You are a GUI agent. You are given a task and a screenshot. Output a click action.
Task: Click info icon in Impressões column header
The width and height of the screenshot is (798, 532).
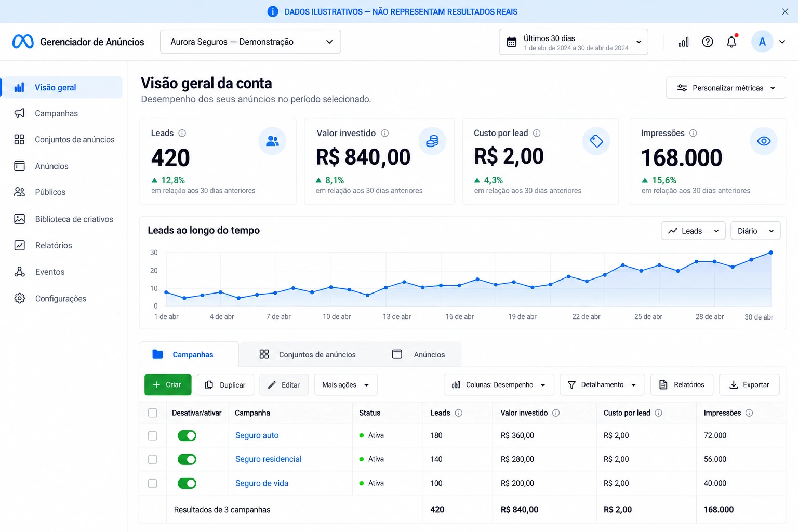tap(749, 413)
